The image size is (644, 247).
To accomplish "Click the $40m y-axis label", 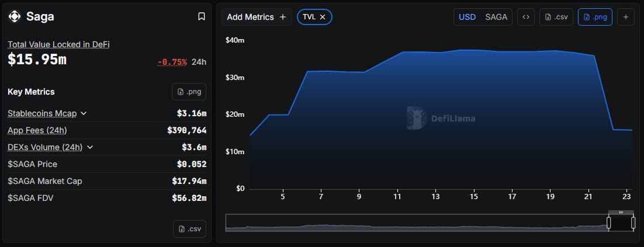I will [x=235, y=40].
